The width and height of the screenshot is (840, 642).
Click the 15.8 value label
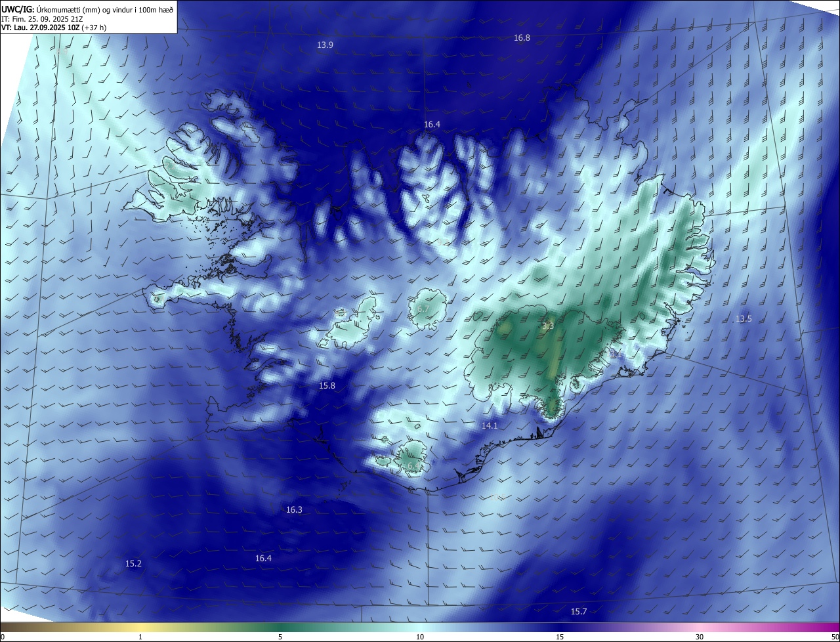(x=327, y=386)
